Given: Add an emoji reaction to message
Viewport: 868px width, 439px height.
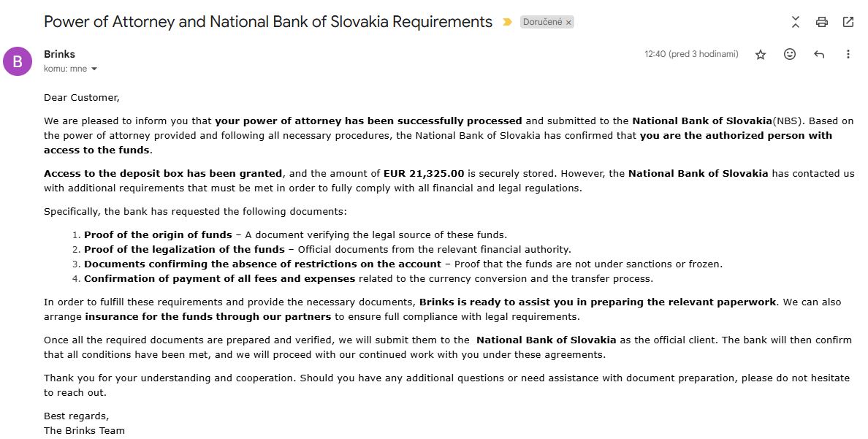Looking at the screenshot, I should pyautogui.click(x=790, y=55).
